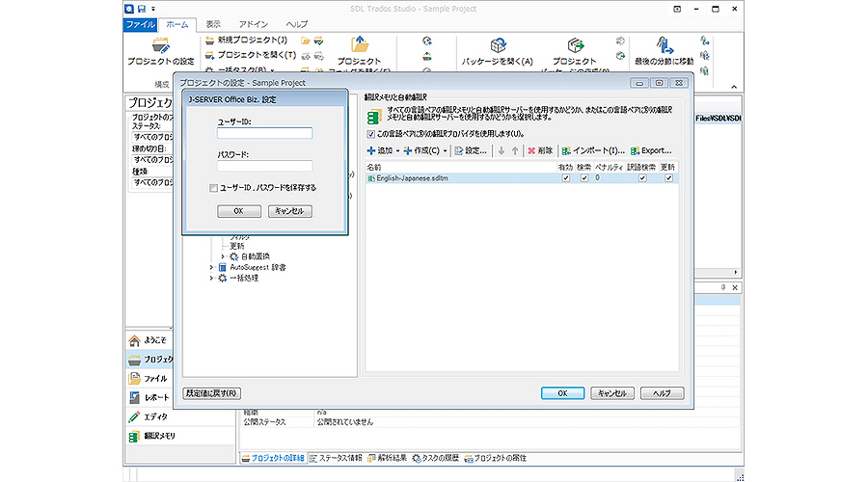Click the Create Project Package icon
Viewport: 868px width, 482px height.
click(575, 45)
